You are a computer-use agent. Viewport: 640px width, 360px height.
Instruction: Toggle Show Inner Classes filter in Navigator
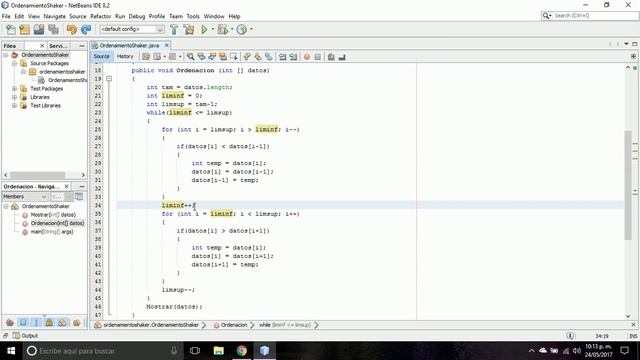(62, 322)
